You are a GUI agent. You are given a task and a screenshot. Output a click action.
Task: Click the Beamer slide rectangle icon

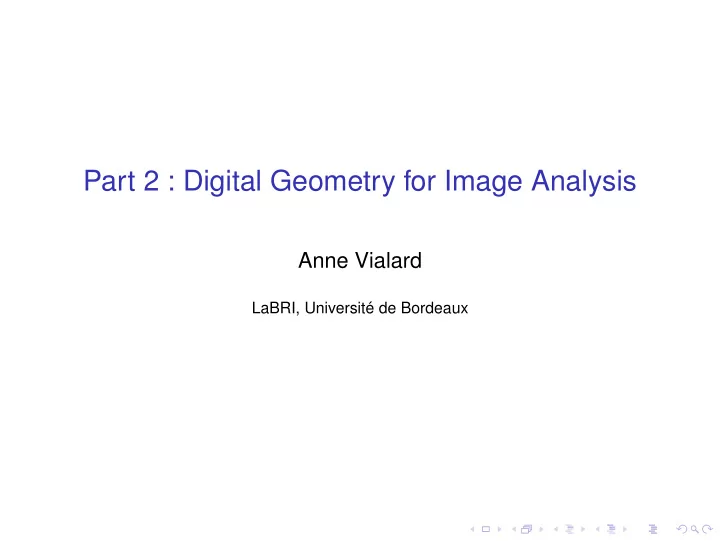[x=486, y=529]
